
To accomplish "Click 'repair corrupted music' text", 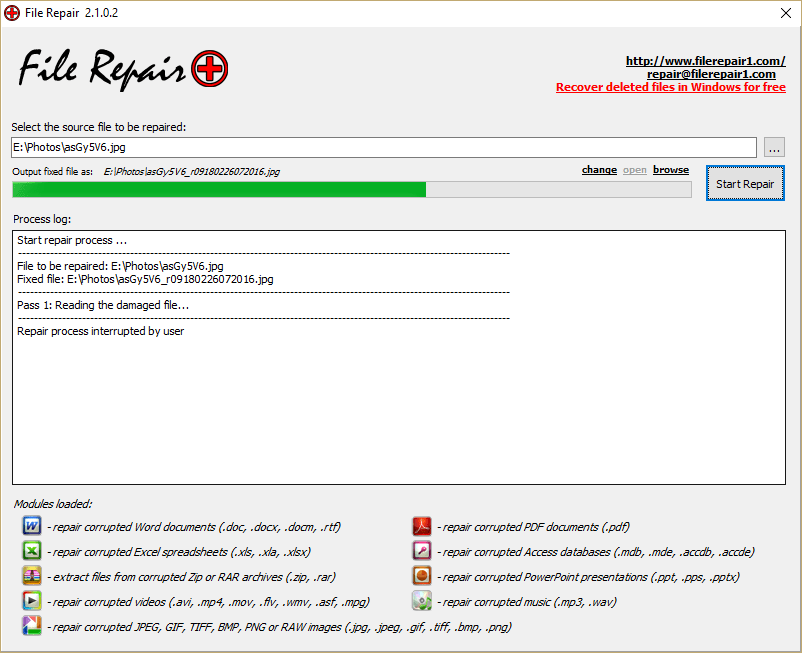I will coord(527,602).
